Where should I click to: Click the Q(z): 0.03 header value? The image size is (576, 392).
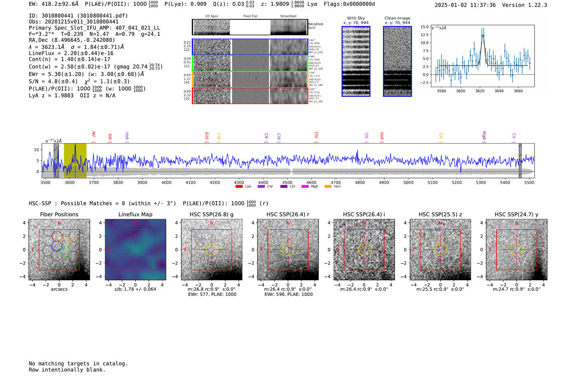click(x=234, y=4)
